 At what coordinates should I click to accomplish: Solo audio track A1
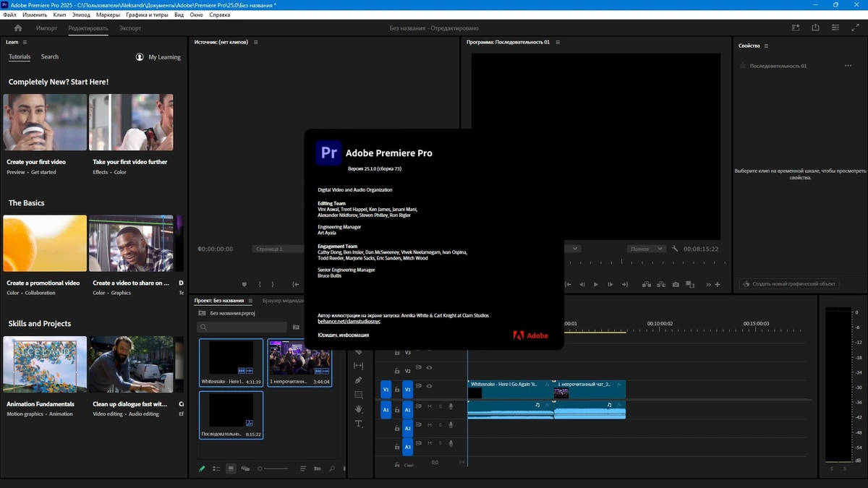[440, 407]
